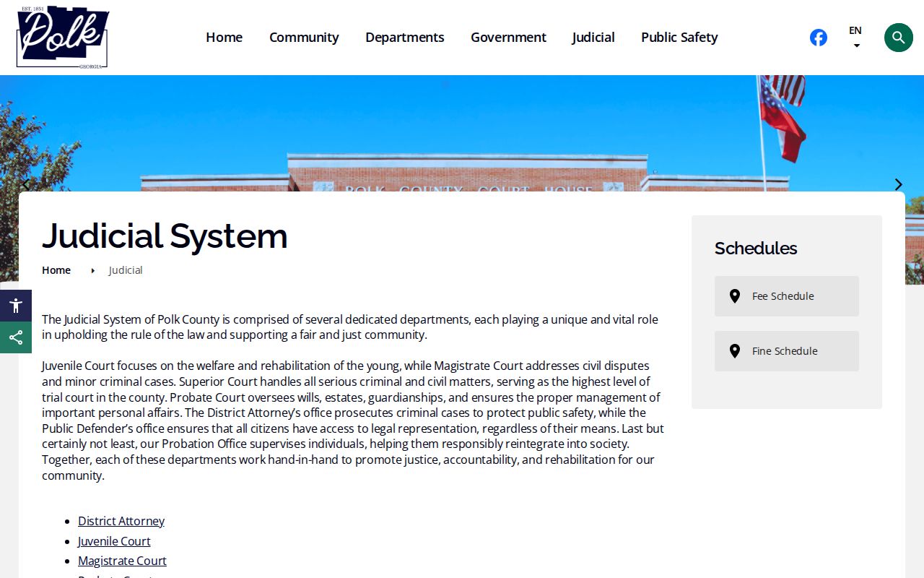Click the Home breadcrumb link

pyautogui.click(x=56, y=270)
